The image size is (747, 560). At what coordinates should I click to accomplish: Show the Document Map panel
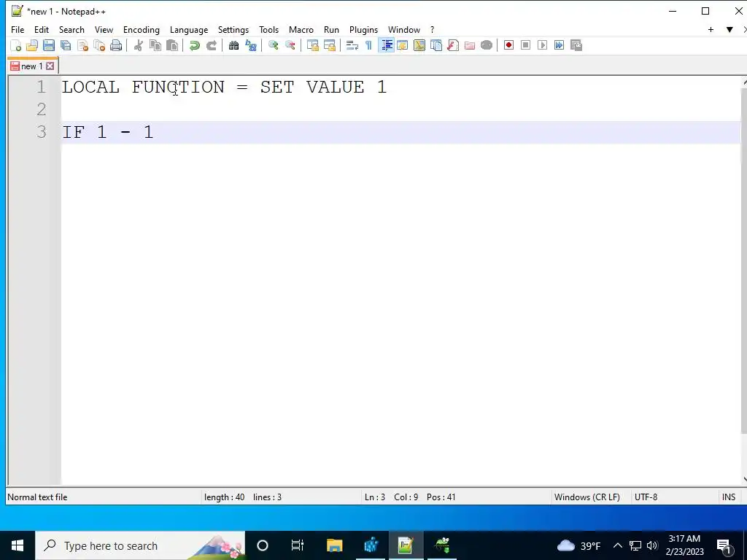click(x=419, y=45)
